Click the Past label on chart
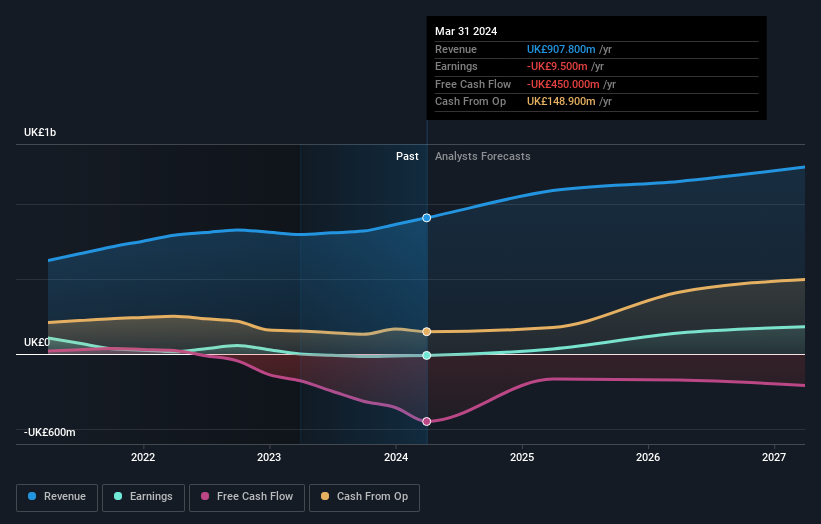 [x=407, y=156]
